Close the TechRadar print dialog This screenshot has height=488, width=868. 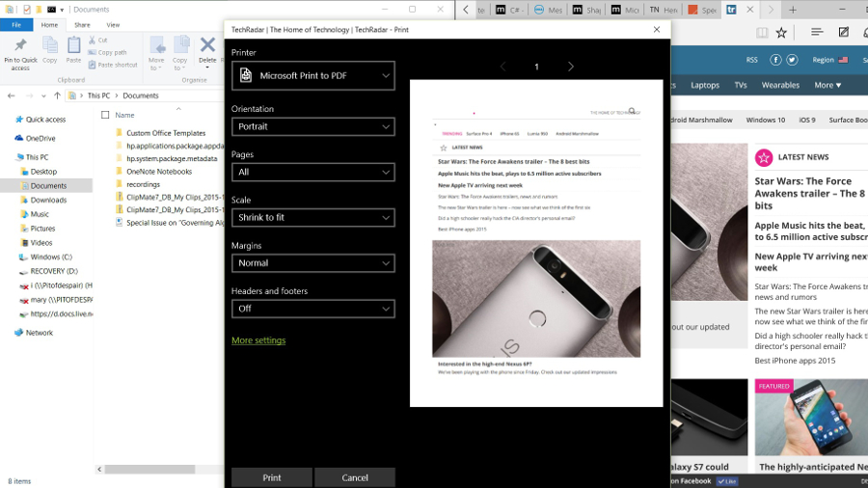657,29
